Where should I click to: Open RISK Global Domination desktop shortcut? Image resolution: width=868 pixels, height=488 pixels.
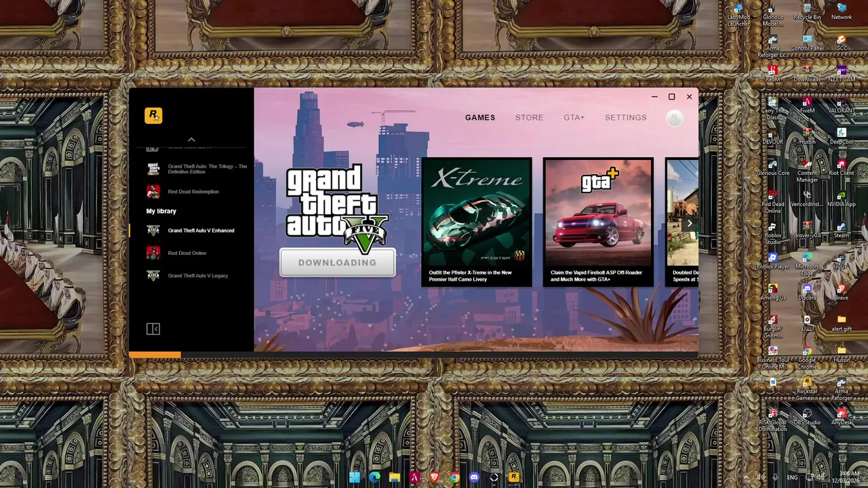(x=772, y=420)
